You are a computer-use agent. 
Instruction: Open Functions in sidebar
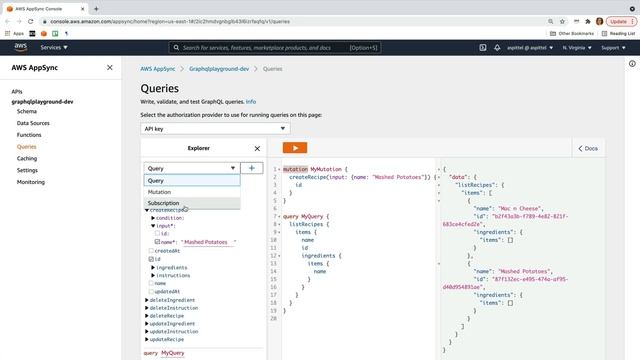29,135
